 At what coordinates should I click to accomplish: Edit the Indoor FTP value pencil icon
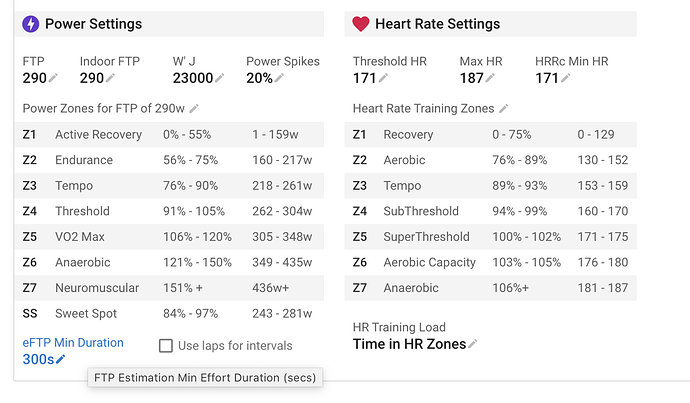tap(110, 79)
